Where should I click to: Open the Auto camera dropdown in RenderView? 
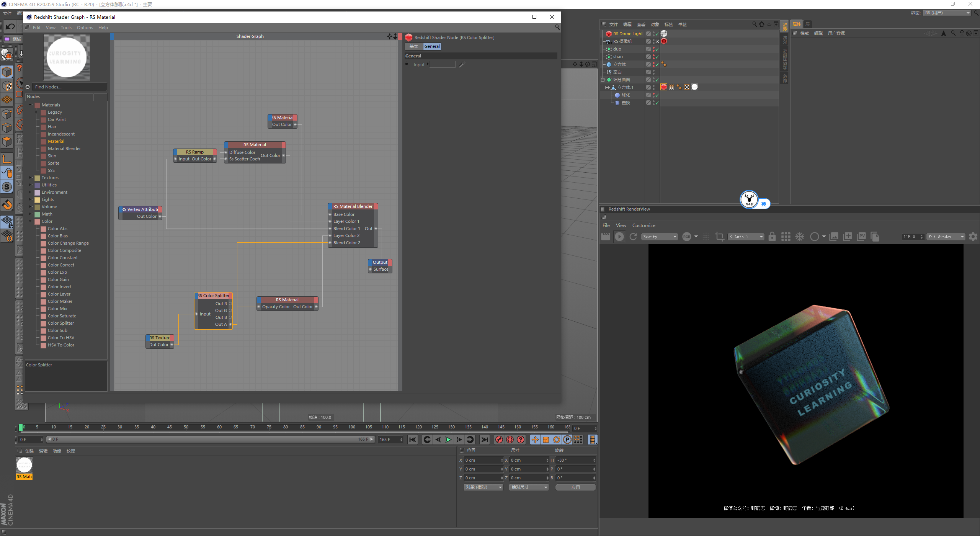(746, 237)
